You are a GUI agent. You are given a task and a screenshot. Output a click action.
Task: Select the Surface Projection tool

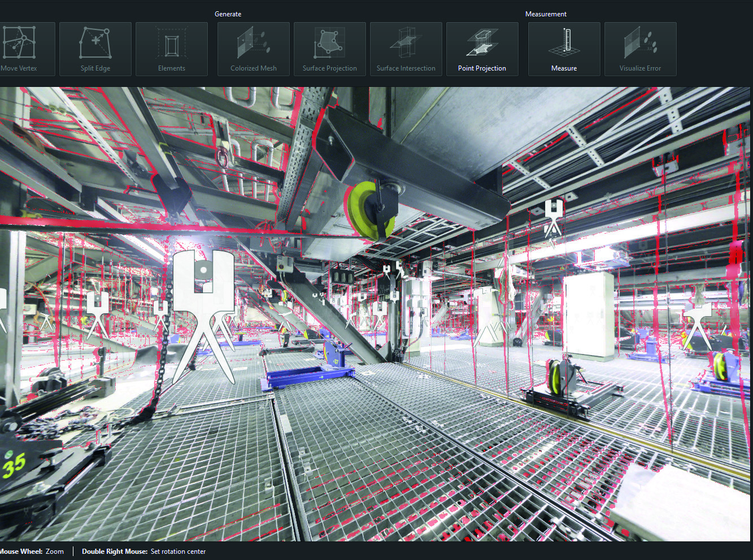click(x=329, y=49)
